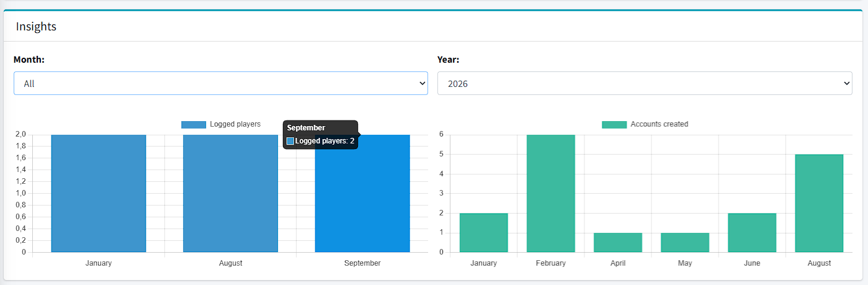The image size is (868, 285).
Task: Click the Insights panel heading
Action: [37, 27]
